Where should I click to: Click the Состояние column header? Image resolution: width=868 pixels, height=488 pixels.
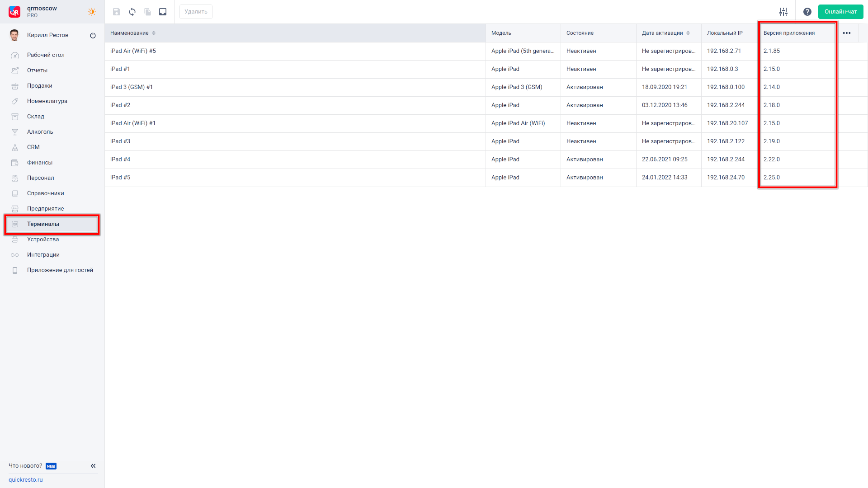[598, 33]
